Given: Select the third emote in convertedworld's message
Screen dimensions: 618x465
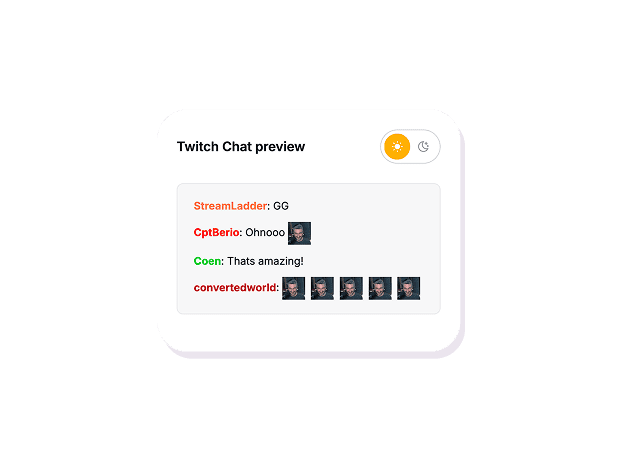Looking at the screenshot, I should tap(351, 288).
